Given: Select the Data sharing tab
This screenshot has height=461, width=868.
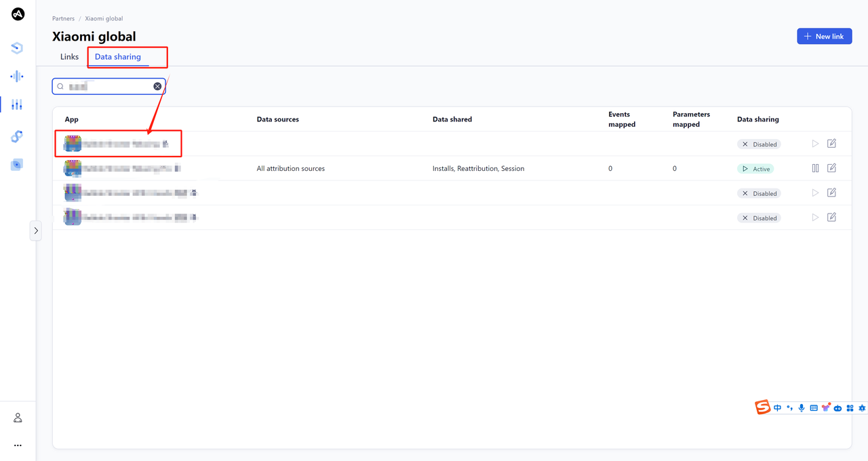Looking at the screenshot, I should tap(118, 57).
